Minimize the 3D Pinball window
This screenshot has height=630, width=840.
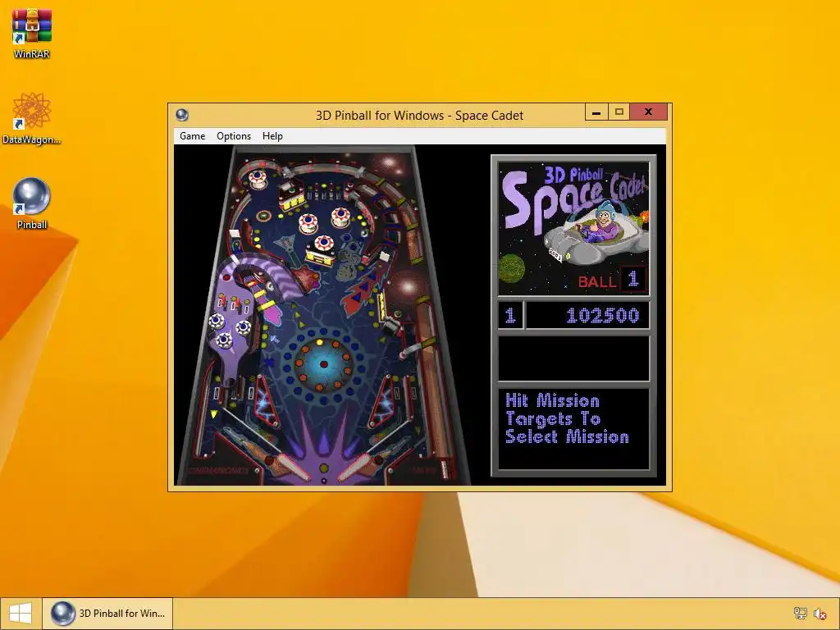pyautogui.click(x=596, y=112)
